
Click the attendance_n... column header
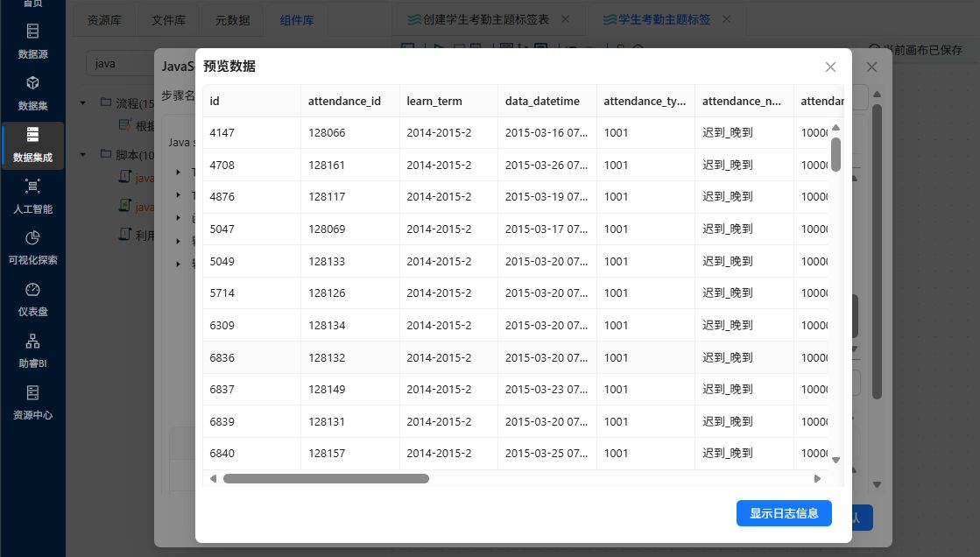(x=744, y=102)
